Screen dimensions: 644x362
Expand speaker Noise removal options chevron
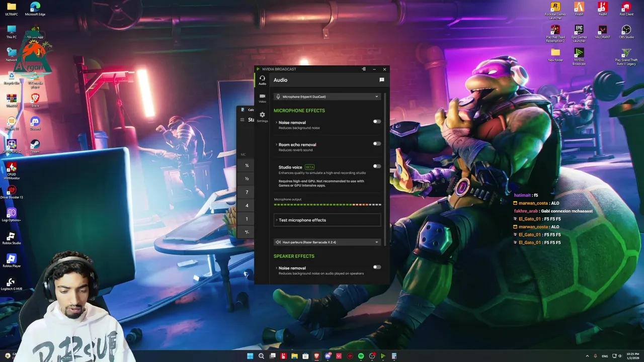276,268
